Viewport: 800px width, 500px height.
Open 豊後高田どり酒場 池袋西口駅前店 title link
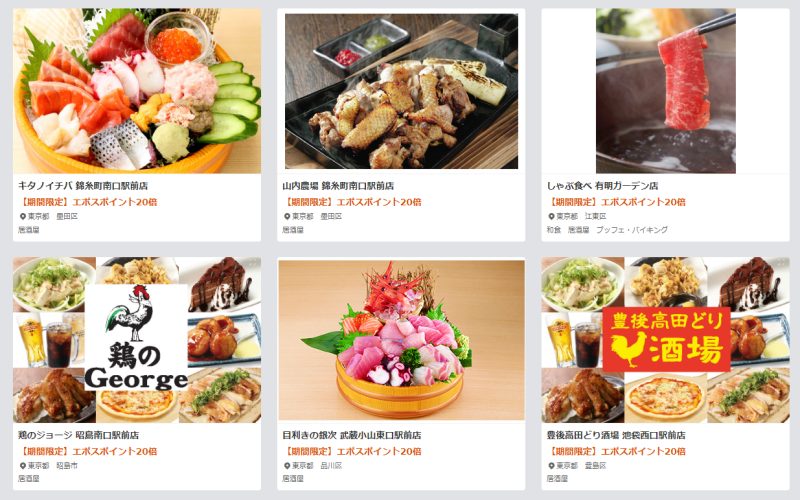(x=616, y=435)
